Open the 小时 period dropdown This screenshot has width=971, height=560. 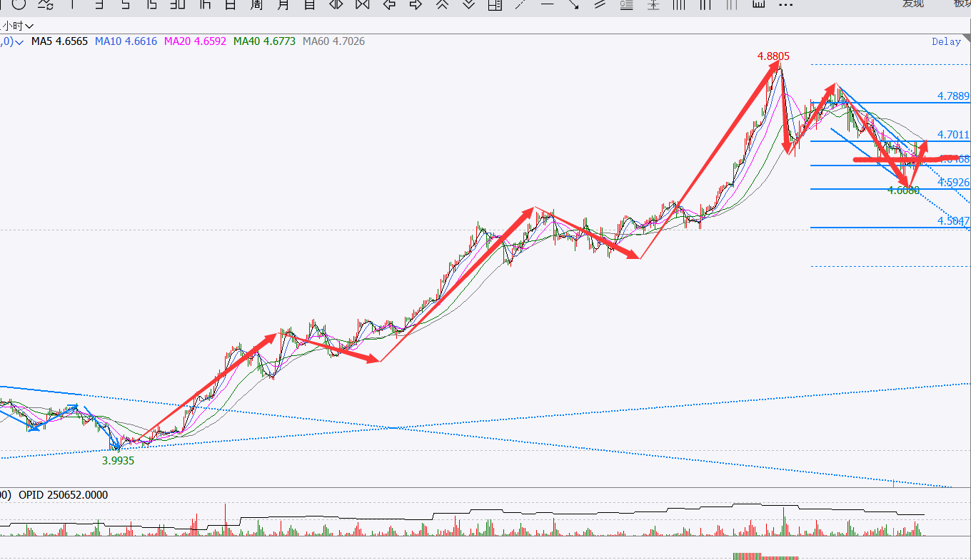18,26
